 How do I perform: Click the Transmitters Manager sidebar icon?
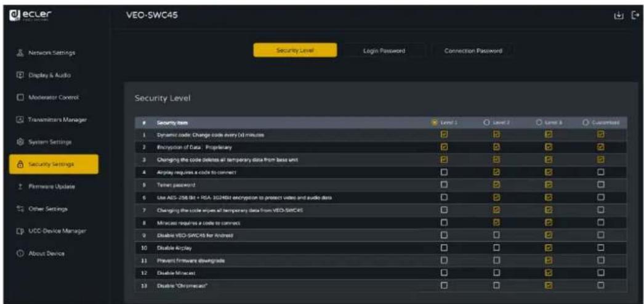tap(19, 120)
